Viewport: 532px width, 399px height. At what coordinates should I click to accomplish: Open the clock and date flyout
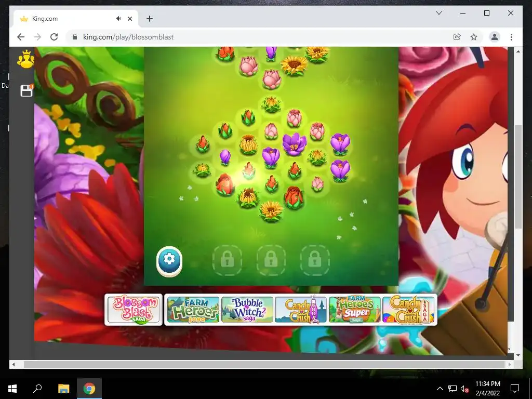pyautogui.click(x=487, y=389)
